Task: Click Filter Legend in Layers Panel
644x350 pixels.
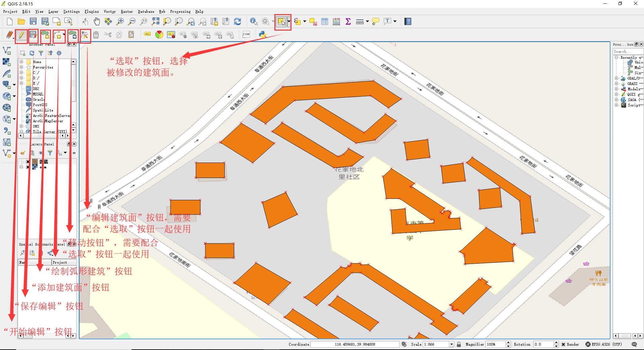Action: (x=50, y=153)
